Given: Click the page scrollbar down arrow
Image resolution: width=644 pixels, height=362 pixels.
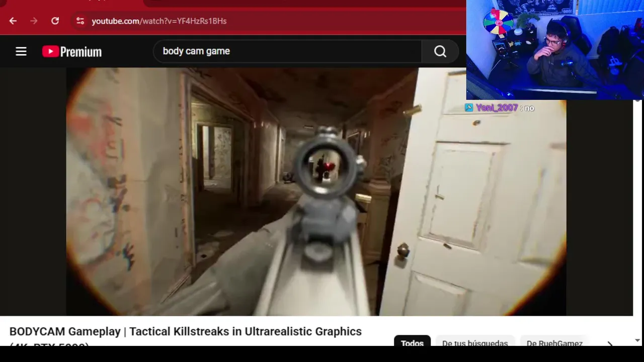Looking at the screenshot, I should [x=638, y=340].
